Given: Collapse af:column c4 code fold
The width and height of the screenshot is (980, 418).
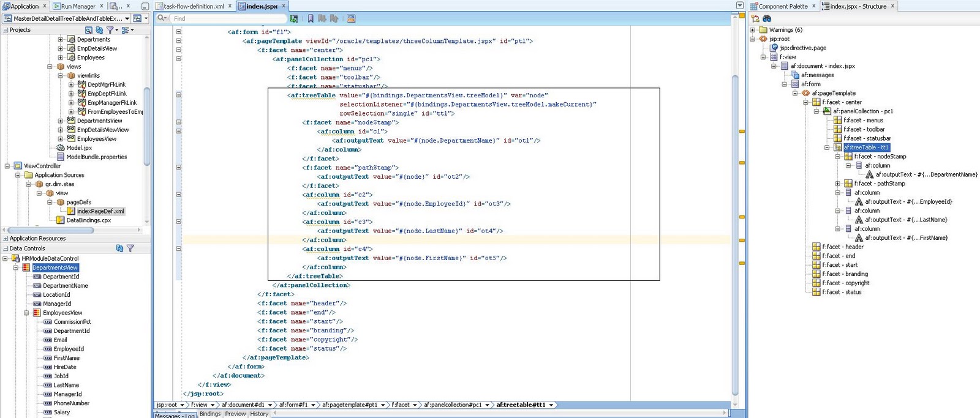Looking at the screenshot, I should (x=179, y=248).
